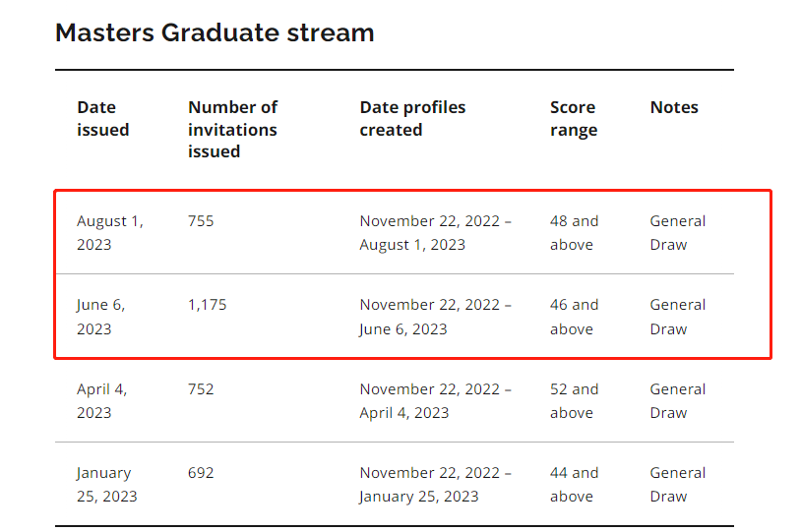Click the June 6, 2023 date issued cell

100,317
